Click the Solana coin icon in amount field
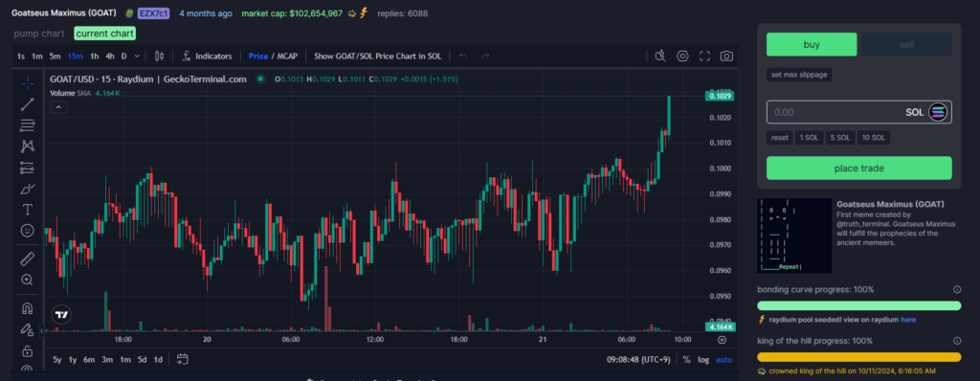Screen dimensions: 980x381 [x=938, y=113]
